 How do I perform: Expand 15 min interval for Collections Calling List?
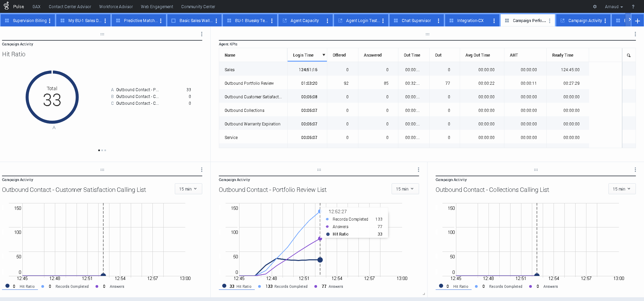pyautogui.click(x=622, y=189)
